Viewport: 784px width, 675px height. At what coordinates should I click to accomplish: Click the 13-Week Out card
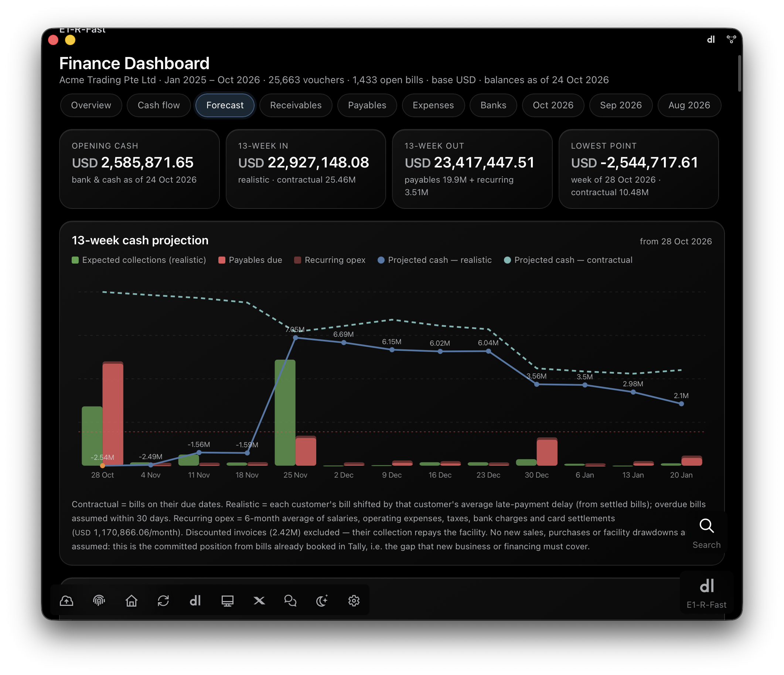coord(472,169)
